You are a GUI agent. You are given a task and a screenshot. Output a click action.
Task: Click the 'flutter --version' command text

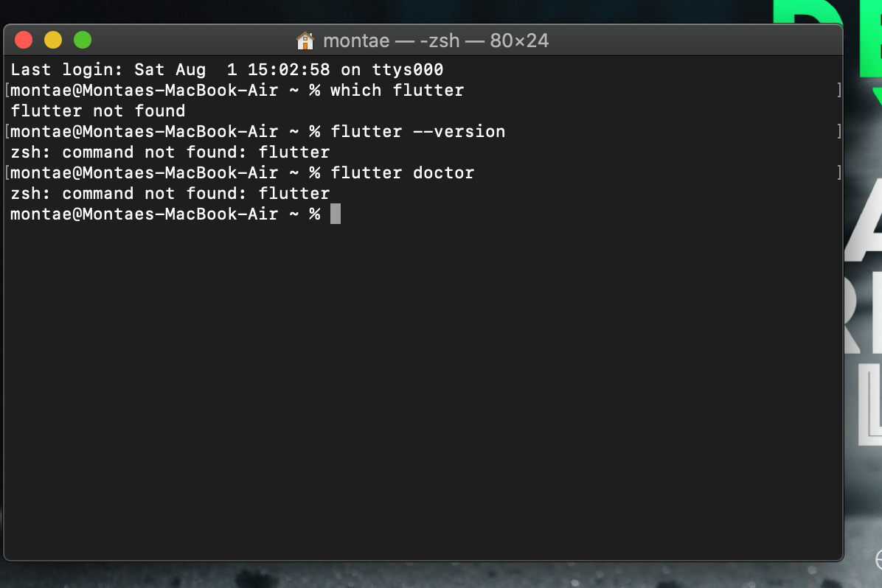pos(418,131)
